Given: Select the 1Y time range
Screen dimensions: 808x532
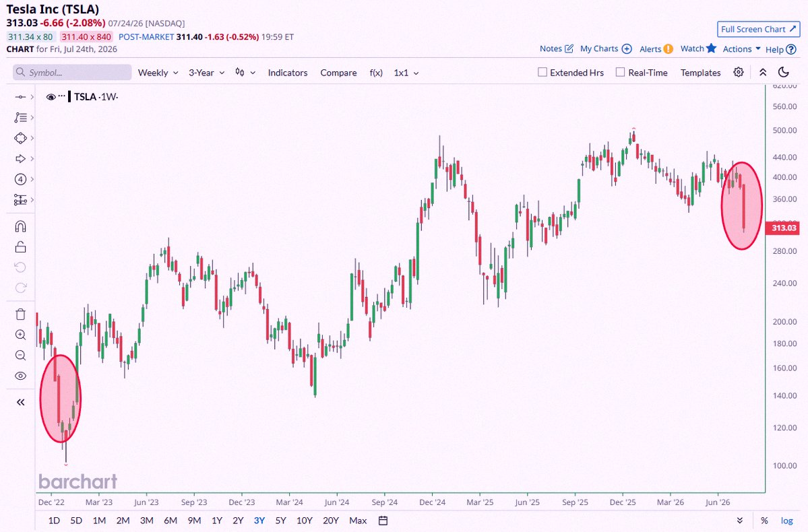Looking at the screenshot, I should [x=217, y=521].
